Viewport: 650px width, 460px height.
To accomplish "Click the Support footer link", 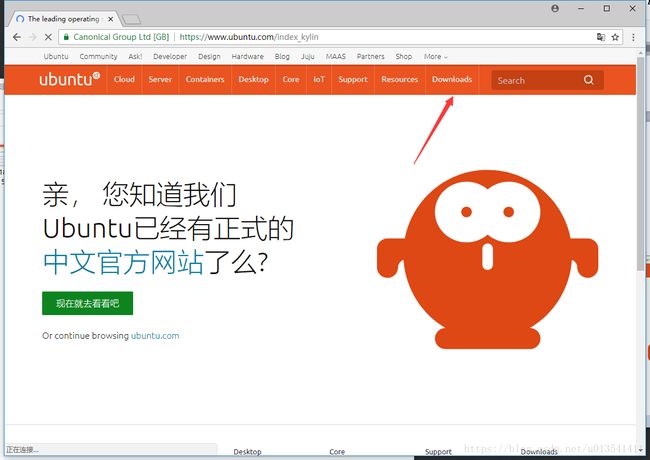I will [438, 452].
